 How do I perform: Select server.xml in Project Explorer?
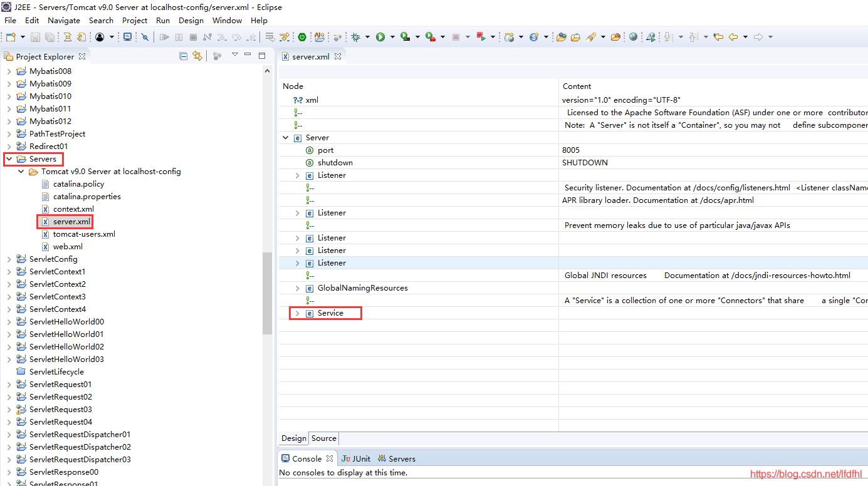pyautogui.click(x=66, y=222)
